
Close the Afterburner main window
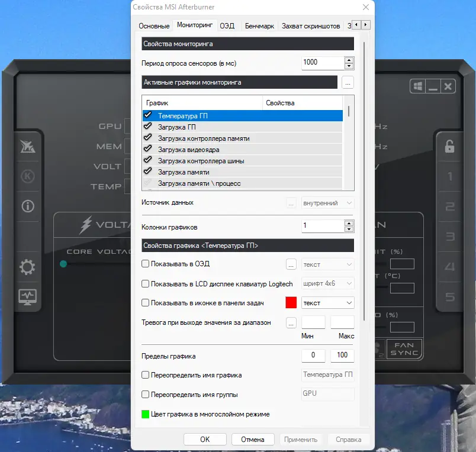point(448,86)
